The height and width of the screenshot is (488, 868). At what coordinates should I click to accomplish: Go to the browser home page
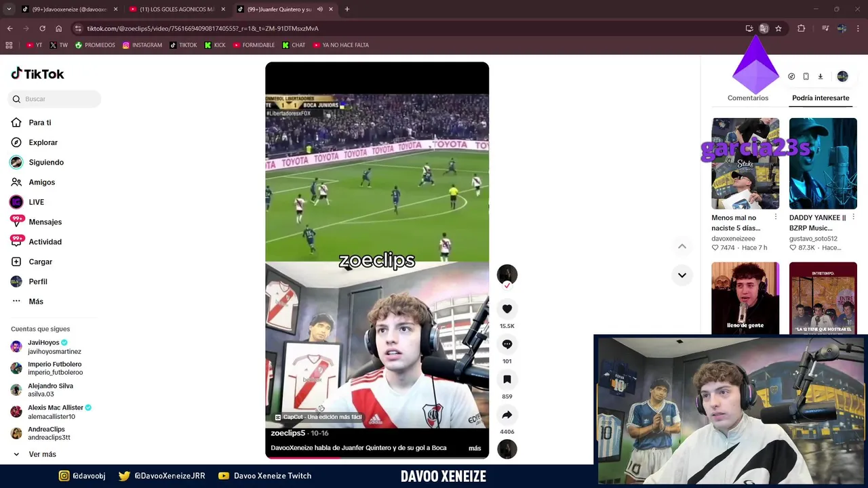tap(58, 28)
